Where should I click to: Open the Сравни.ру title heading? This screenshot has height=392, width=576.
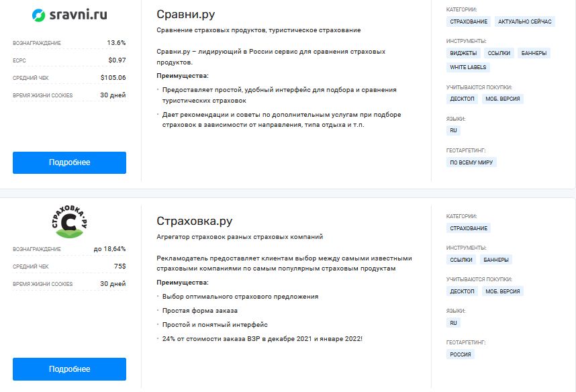(x=185, y=14)
